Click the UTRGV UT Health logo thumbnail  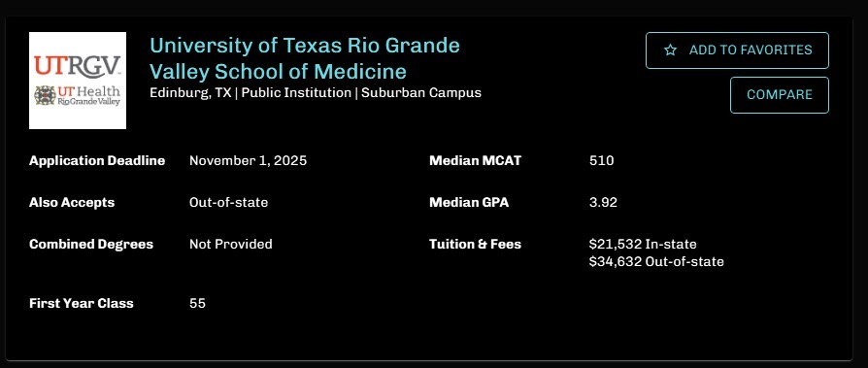pos(78,81)
